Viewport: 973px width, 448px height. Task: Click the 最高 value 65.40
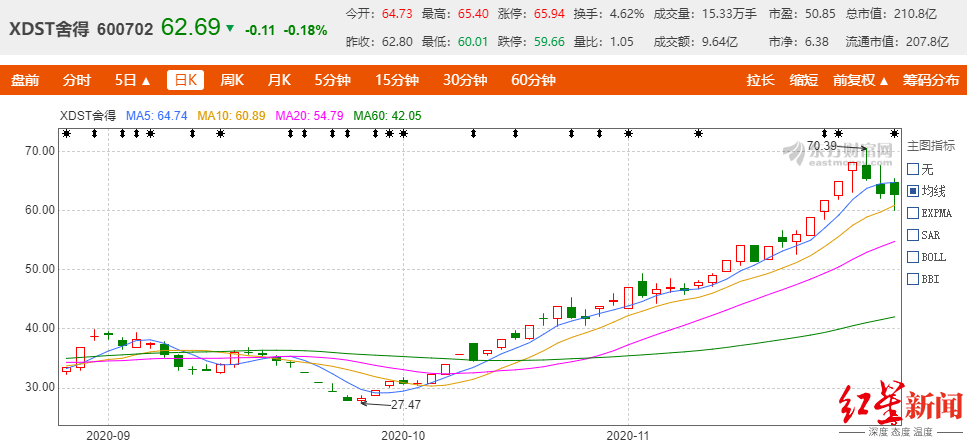[473, 13]
